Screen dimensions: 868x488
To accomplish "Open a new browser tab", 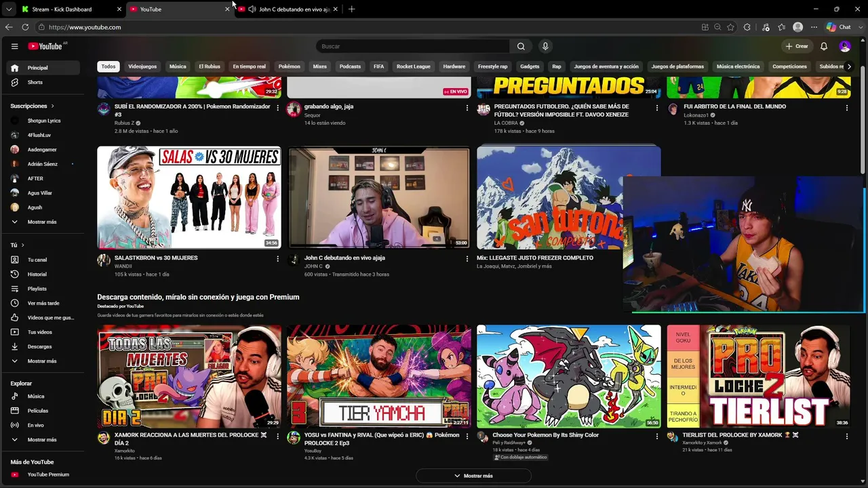I will pyautogui.click(x=351, y=9).
